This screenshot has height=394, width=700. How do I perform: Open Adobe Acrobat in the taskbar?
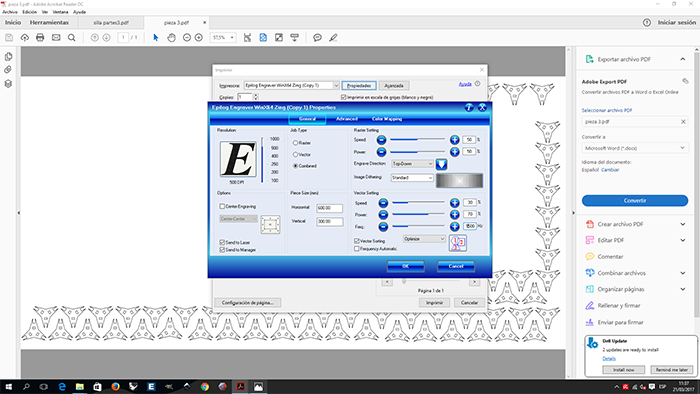241,386
